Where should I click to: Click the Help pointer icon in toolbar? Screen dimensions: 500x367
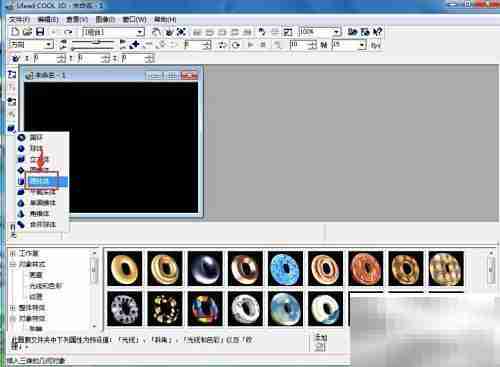pos(378,32)
